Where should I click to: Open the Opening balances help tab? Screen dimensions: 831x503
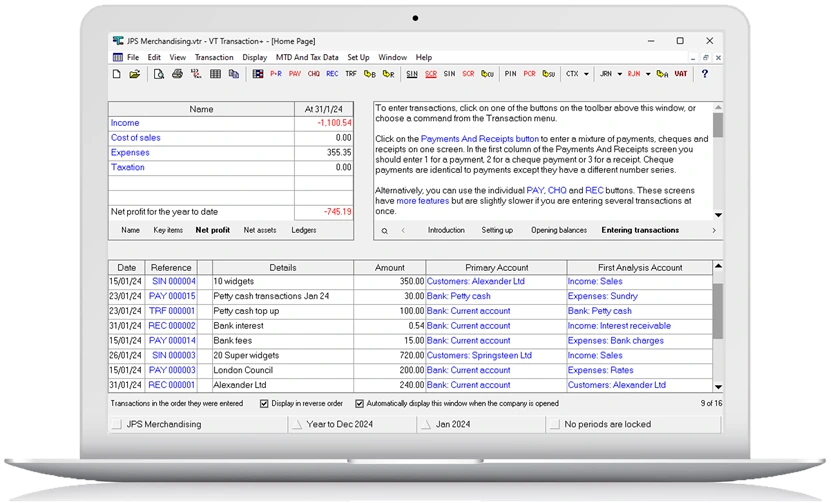pyautogui.click(x=559, y=230)
